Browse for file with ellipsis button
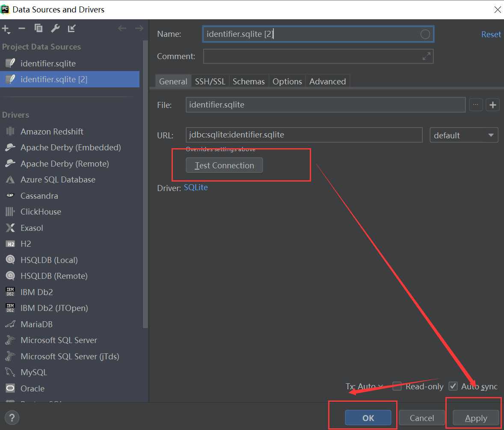504x430 pixels. [x=476, y=105]
